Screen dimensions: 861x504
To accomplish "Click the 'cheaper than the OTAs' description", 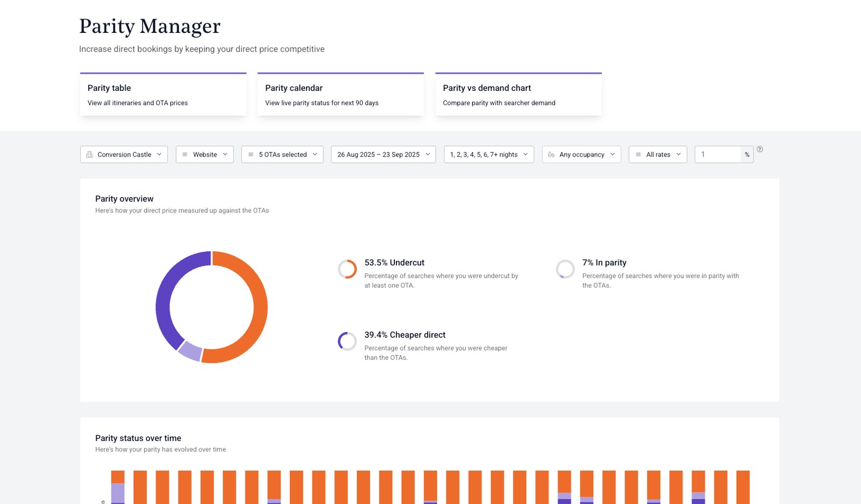I will [436, 353].
